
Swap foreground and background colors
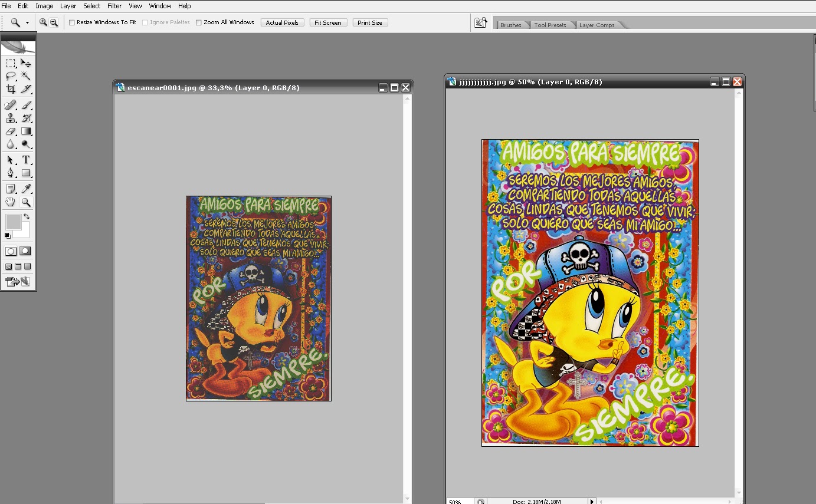click(27, 217)
